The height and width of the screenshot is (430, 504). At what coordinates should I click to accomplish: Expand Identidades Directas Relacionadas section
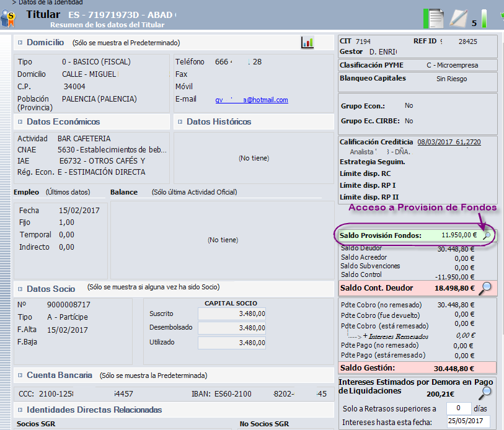pyautogui.click(x=20, y=410)
